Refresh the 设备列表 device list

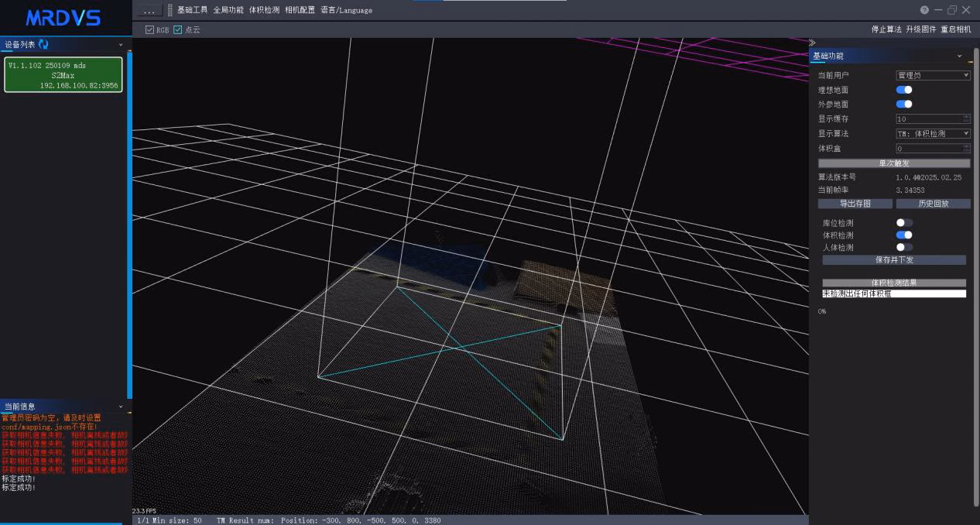pyautogui.click(x=43, y=44)
